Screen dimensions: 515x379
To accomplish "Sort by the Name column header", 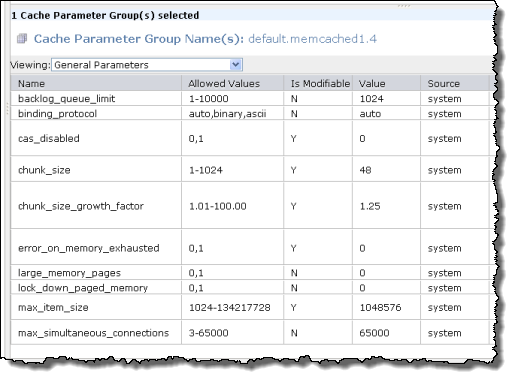I will (96, 83).
